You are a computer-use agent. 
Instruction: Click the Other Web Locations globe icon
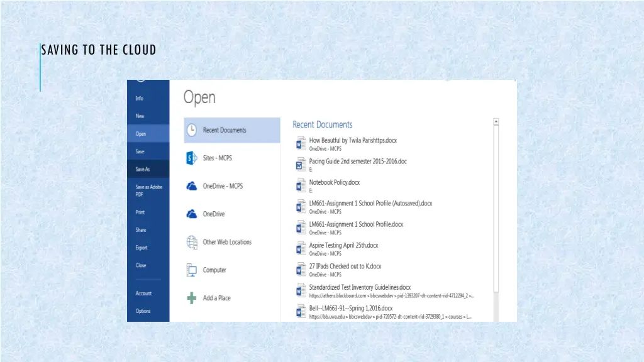coord(192,242)
